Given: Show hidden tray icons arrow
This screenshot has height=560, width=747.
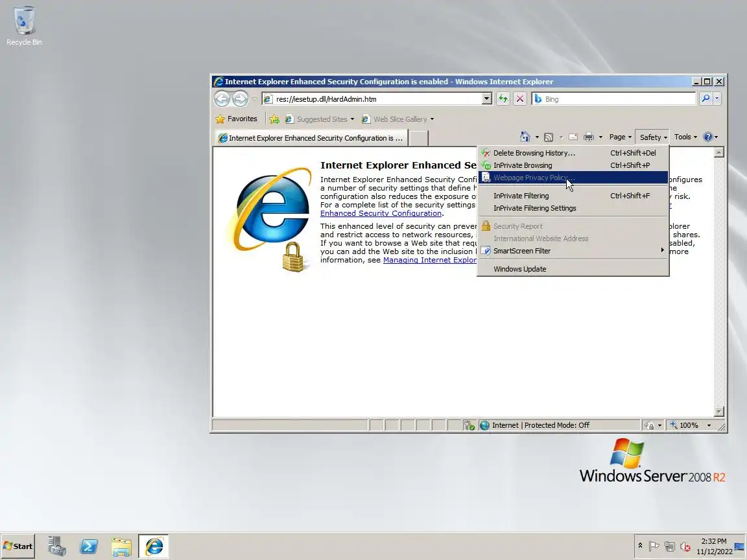Looking at the screenshot, I should [640, 546].
